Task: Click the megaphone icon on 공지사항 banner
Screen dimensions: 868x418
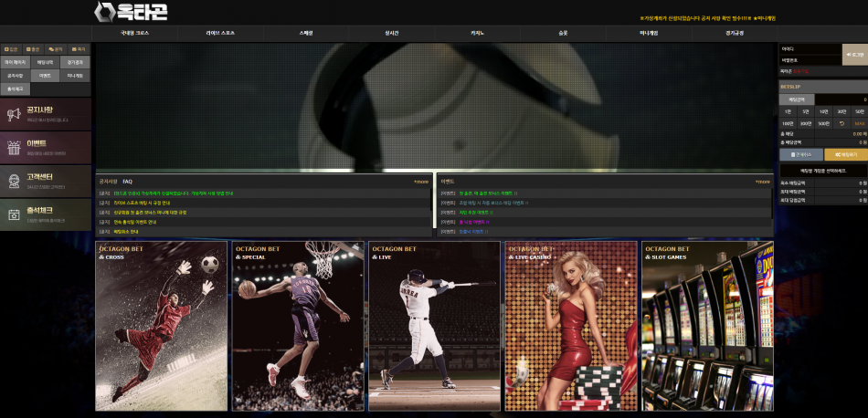Action: [x=14, y=114]
